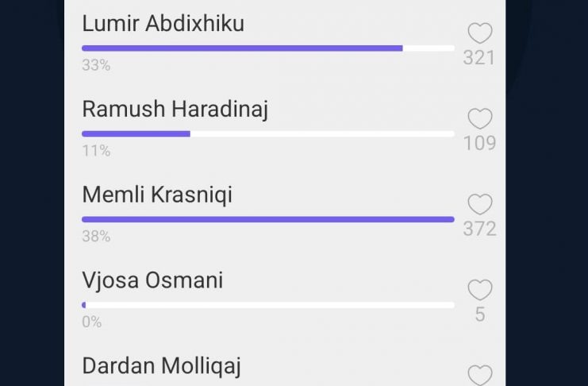Heart the Memli Krasniqi poll option
588x386 pixels.
click(479, 204)
